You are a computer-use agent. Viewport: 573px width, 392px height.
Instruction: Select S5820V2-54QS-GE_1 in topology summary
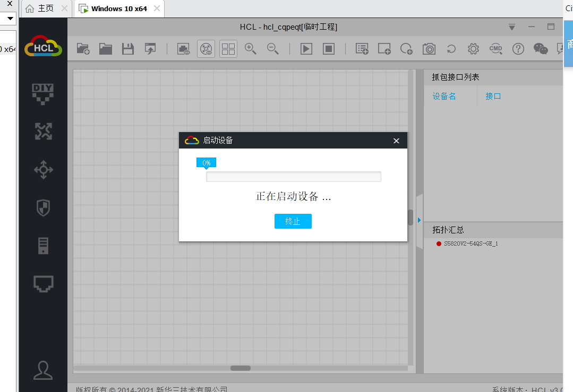point(471,243)
